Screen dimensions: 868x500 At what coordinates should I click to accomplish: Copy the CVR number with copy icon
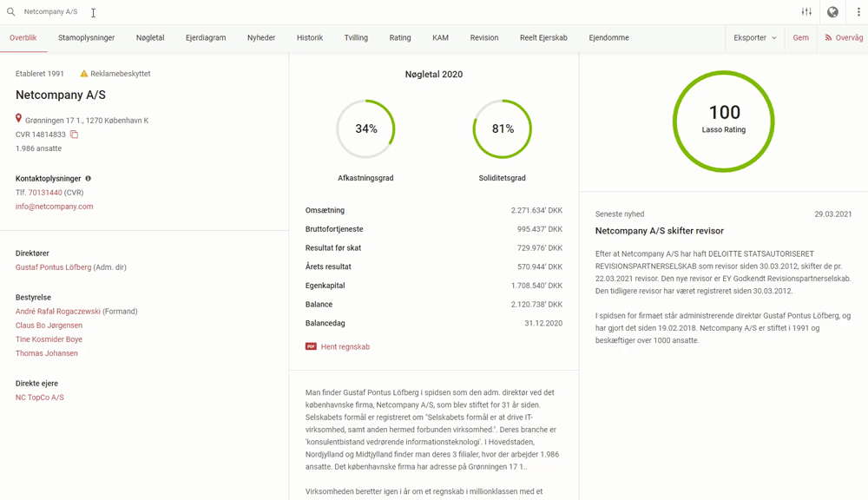pos(74,135)
